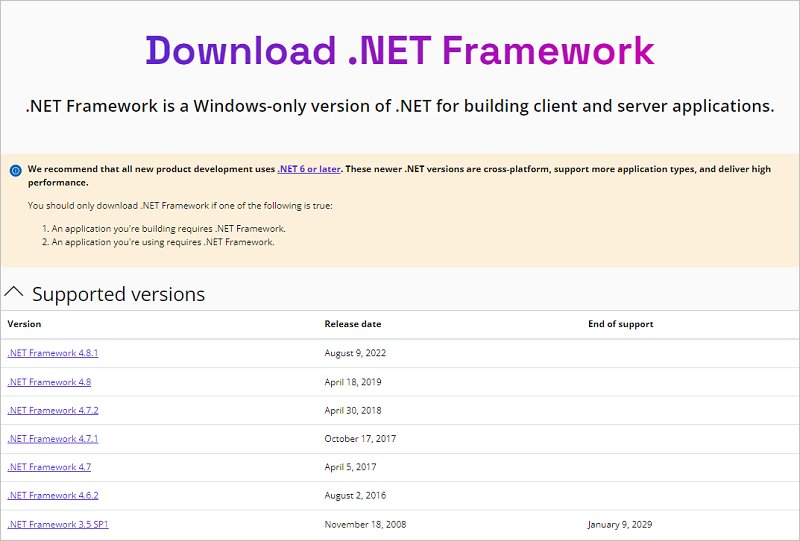This screenshot has height=541, width=800.
Task: Click the Release date column header
Action: click(353, 324)
